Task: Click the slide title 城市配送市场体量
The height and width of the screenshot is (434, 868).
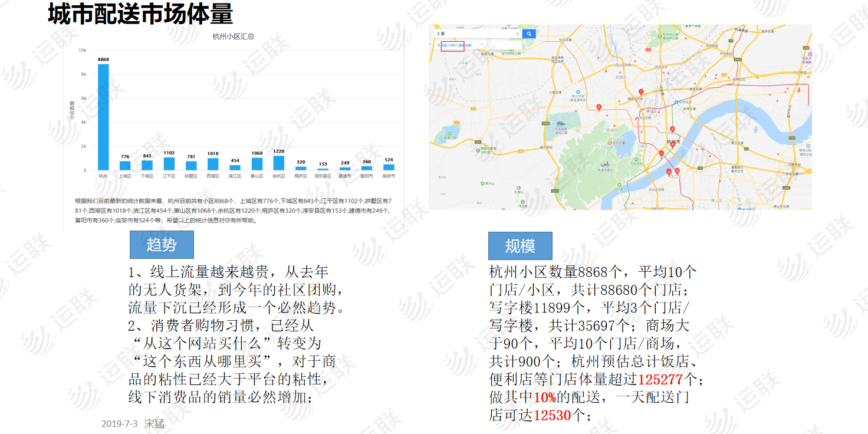Action: point(140,14)
